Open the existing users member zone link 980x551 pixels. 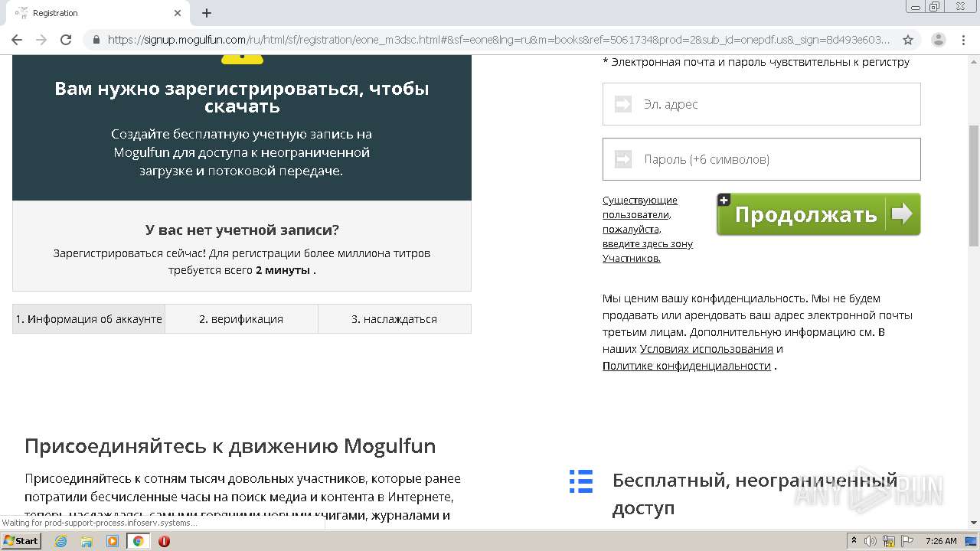[x=648, y=229]
